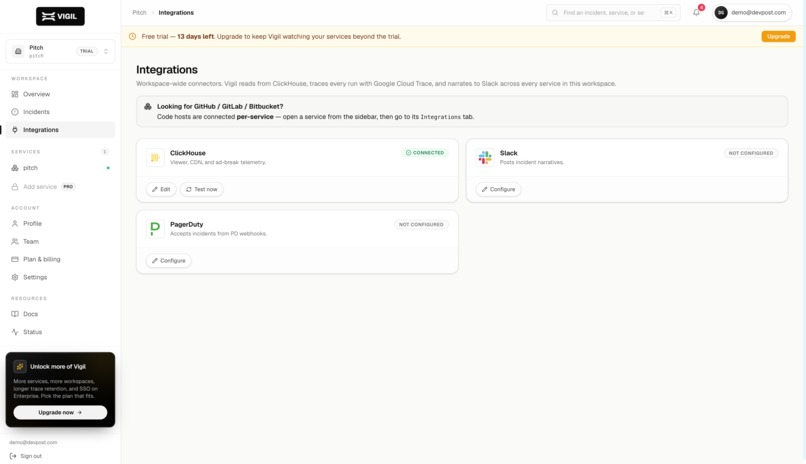Click 'Accepts incidents from PD webhooks.' text
This screenshot has width=806, height=464.
pyautogui.click(x=218, y=234)
